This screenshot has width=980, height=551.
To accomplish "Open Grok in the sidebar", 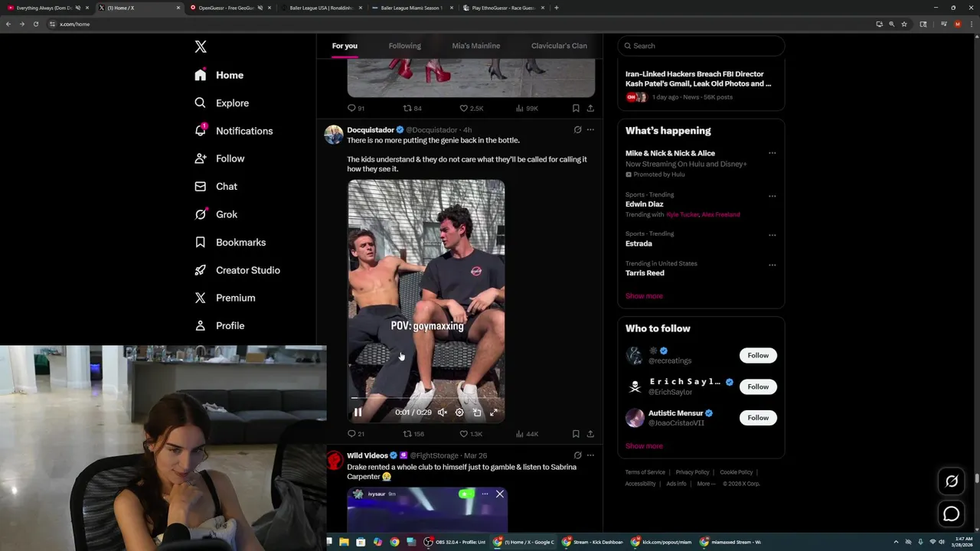I will point(216,214).
